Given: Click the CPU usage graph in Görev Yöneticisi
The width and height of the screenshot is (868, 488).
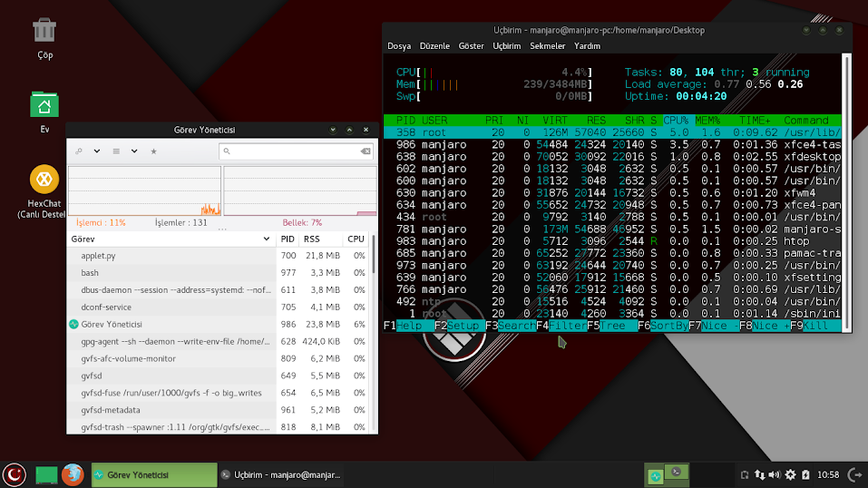Looking at the screenshot, I should [144, 190].
